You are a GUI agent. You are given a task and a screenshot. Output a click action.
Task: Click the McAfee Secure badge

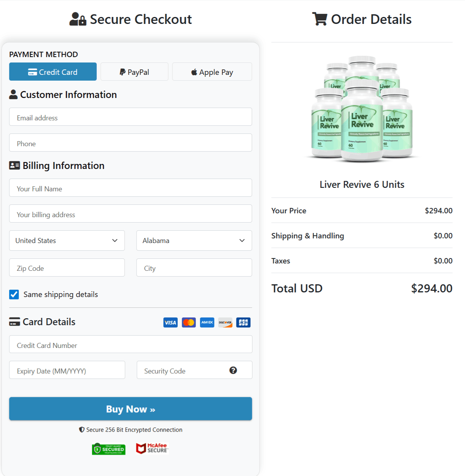coord(152,448)
